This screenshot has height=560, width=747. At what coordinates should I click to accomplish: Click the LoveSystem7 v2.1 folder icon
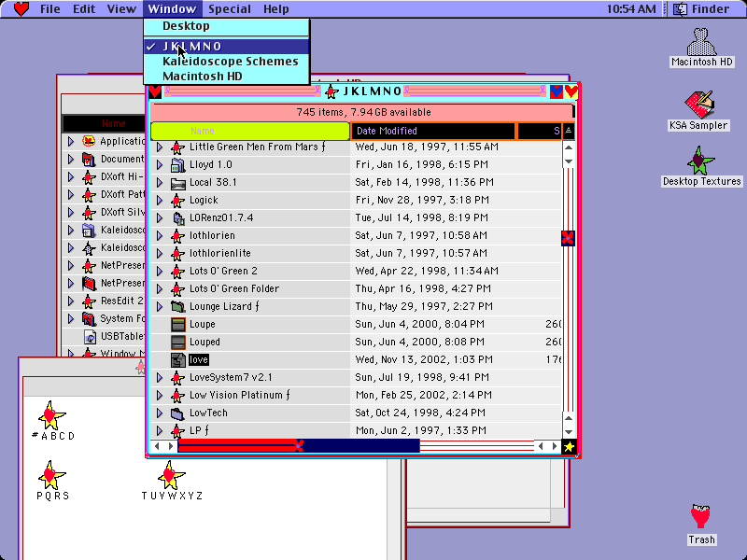click(177, 378)
